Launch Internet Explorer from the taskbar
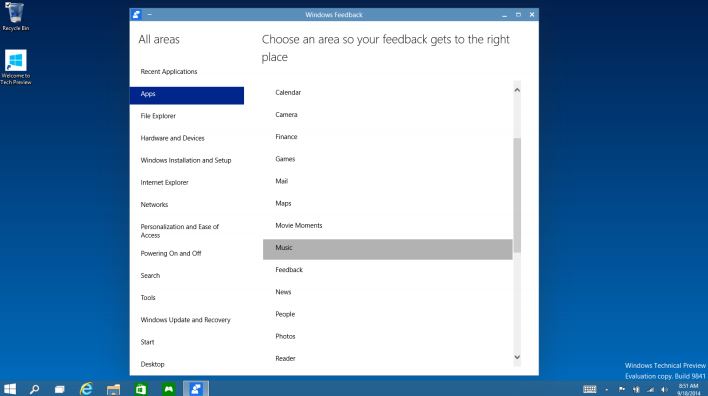 click(86, 388)
